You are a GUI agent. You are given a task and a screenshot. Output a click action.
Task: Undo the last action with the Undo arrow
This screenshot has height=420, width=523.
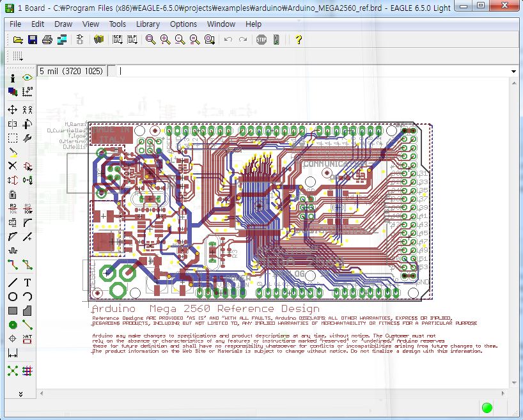[228, 40]
